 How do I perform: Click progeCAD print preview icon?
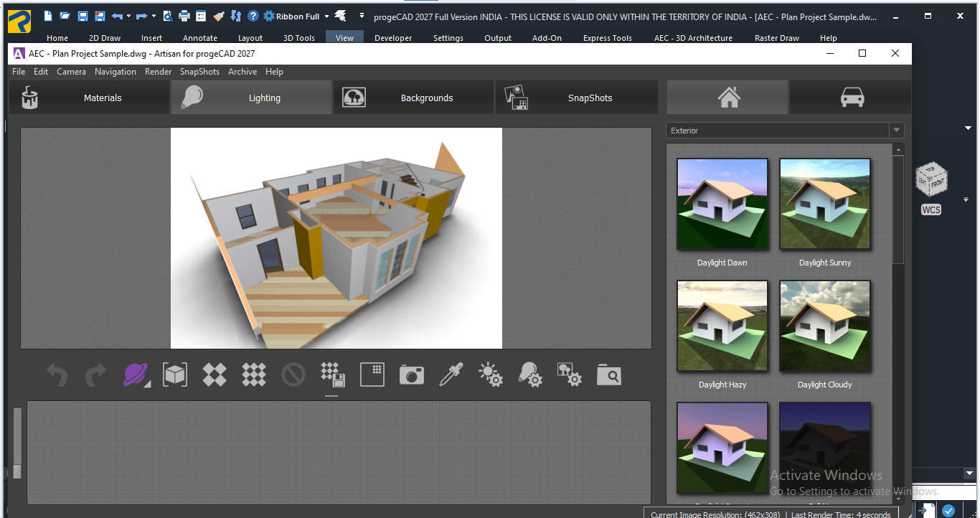point(167,16)
